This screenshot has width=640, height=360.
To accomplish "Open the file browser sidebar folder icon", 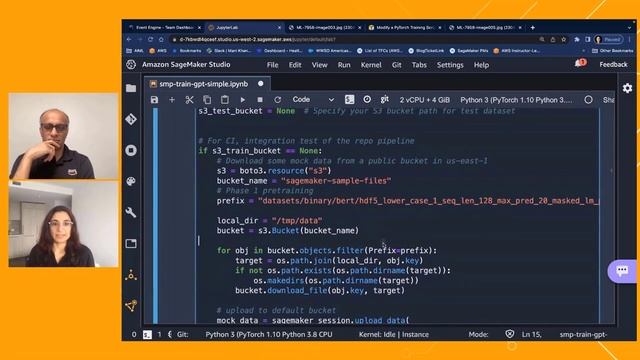I will [x=131, y=88].
